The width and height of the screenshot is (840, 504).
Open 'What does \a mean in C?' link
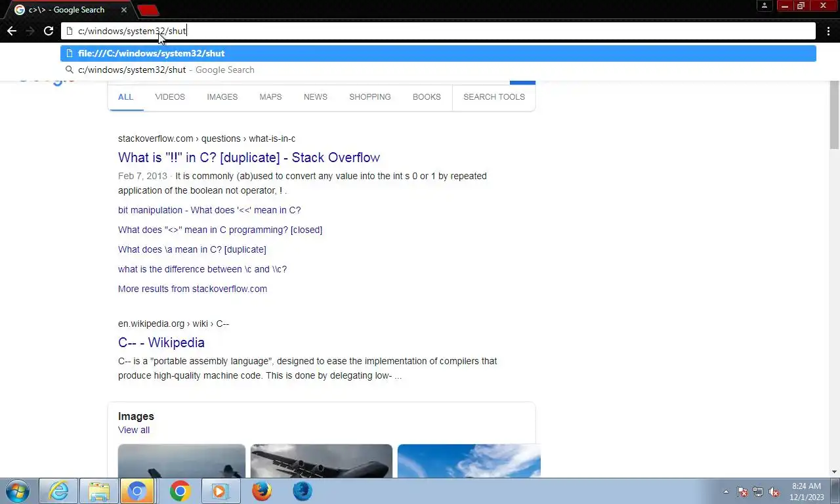[x=192, y=249]
